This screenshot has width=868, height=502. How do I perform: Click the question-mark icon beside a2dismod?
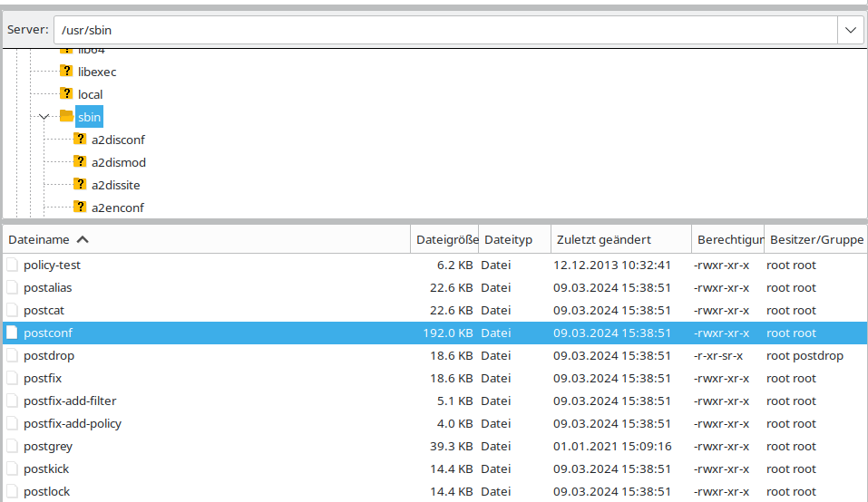click(80, 162)
